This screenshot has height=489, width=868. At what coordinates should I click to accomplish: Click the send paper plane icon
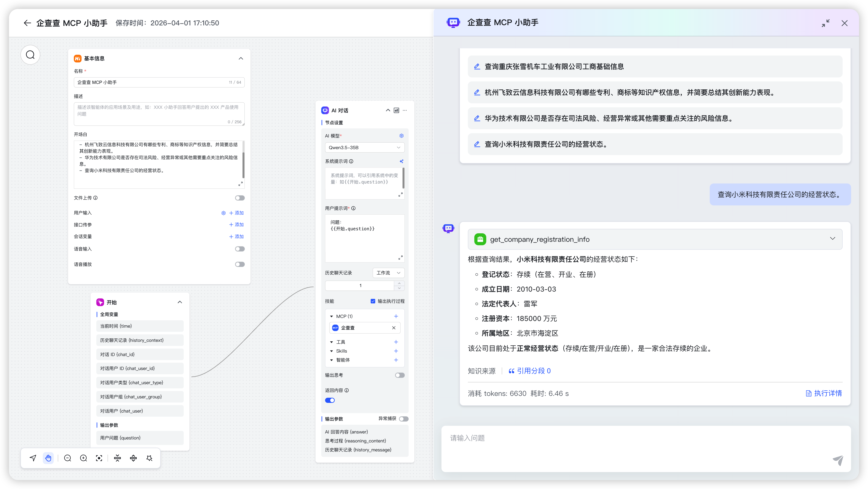pyautogui.click(x=838, y=460)
